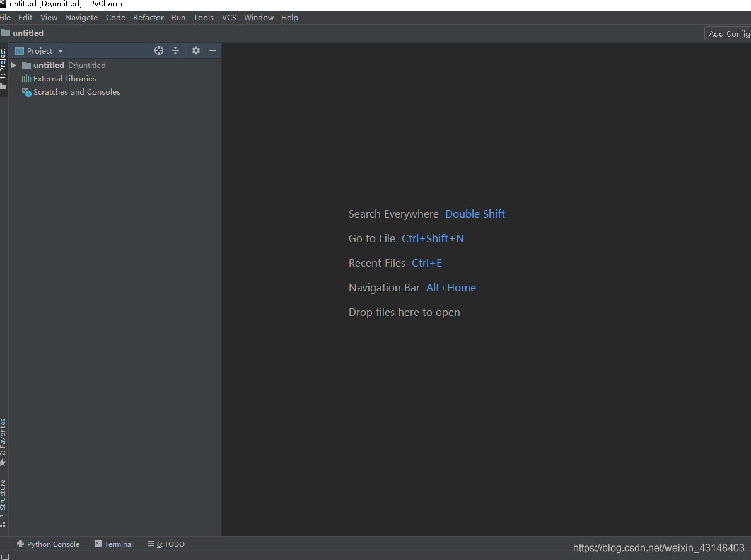The width and height of the screenshot is (751, 560).
Task: Click the Double Shift shortcut text
Action: pos(475,214)
